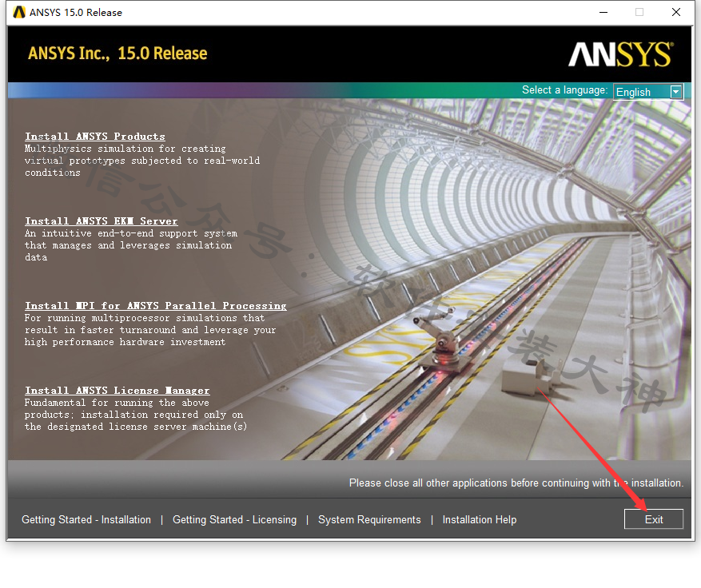701x588 pixels.
Task: Expand the language dropdown arrow
Action: [676, 92]
